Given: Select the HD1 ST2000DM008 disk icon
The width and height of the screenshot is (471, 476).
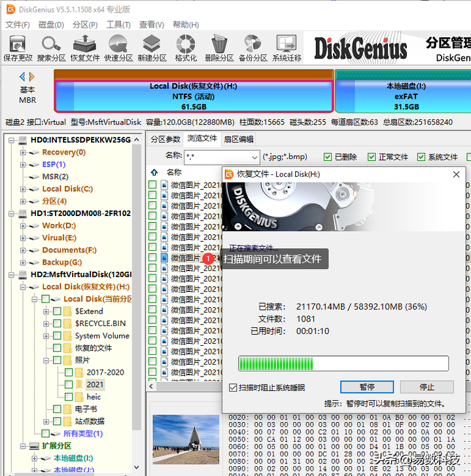Looking at the screenshot, I should click(x=23, y=213).
